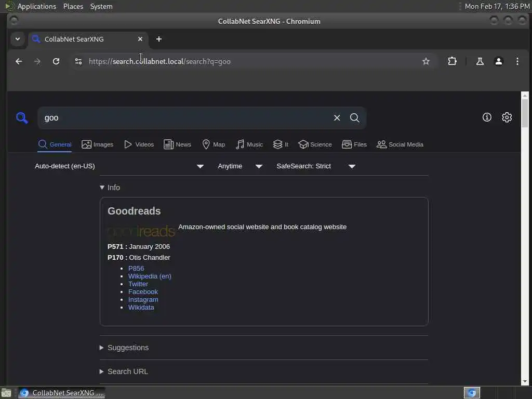Screen dimensions: 532x399
Task: Click the scrollbar down arrow
Action: (x=525, y=381)
